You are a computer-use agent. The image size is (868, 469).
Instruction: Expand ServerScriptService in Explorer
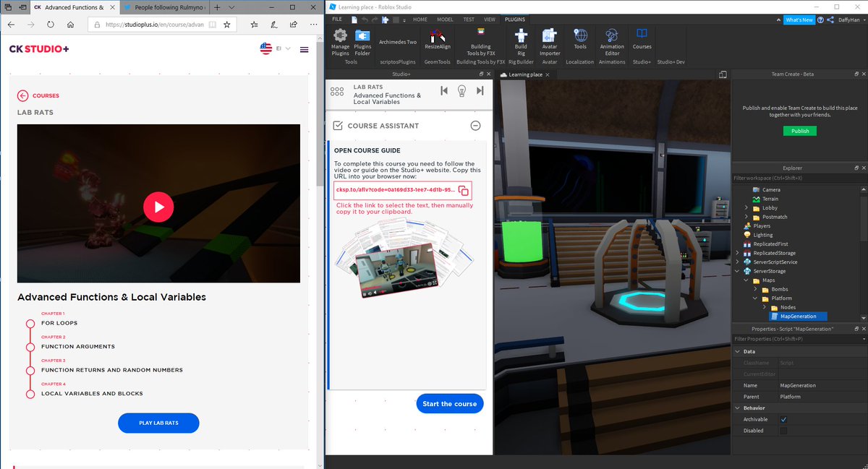[737, 262]
